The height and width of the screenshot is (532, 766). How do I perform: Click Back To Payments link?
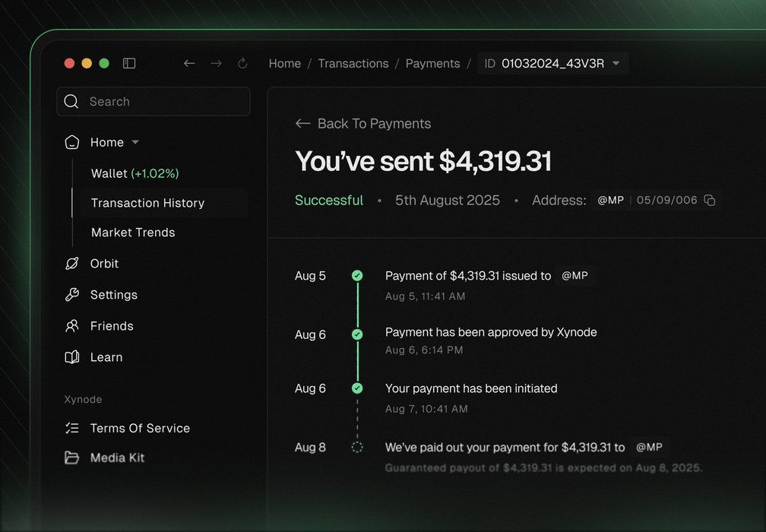click(x=363, y=124)
